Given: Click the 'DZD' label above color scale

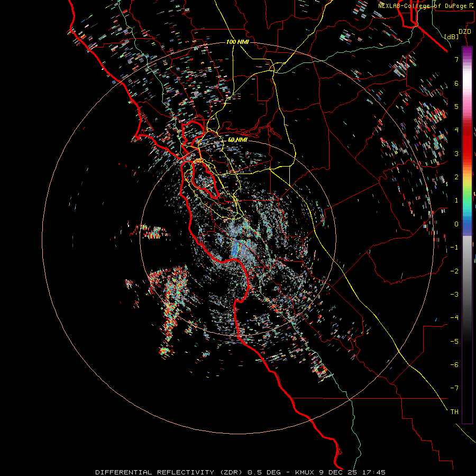Looking at the screenshot, I should click(465, 32).
